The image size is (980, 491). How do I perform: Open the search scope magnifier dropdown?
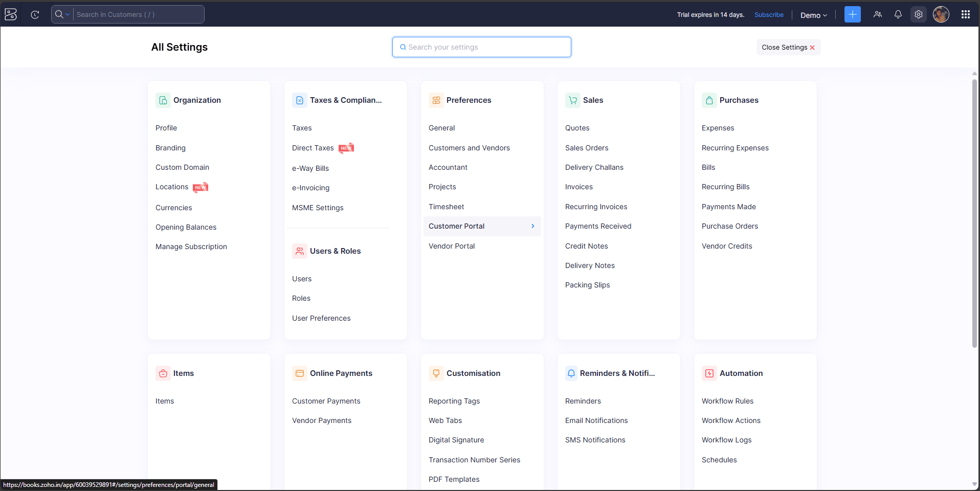coord(62,14)
